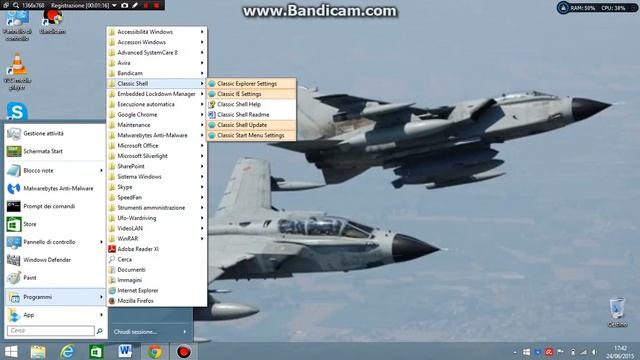Expand Esecuzione automatica folder

(157, 104)
